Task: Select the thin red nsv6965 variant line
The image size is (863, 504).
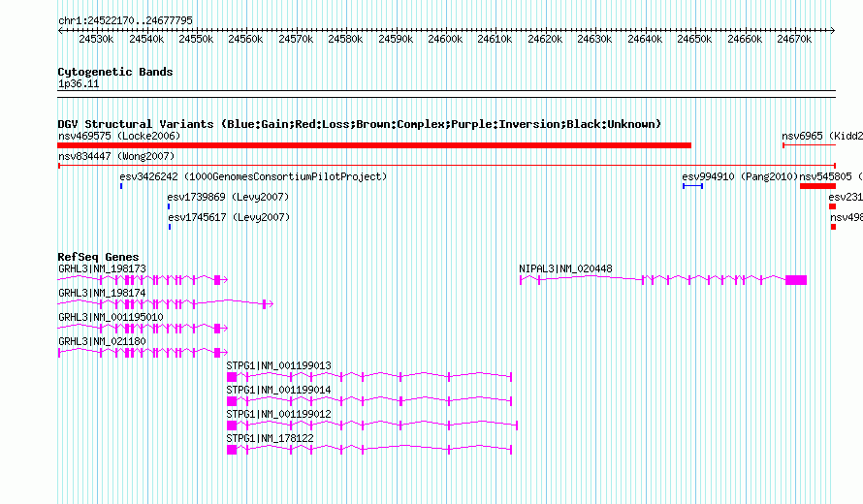Action: click(809, 145)
